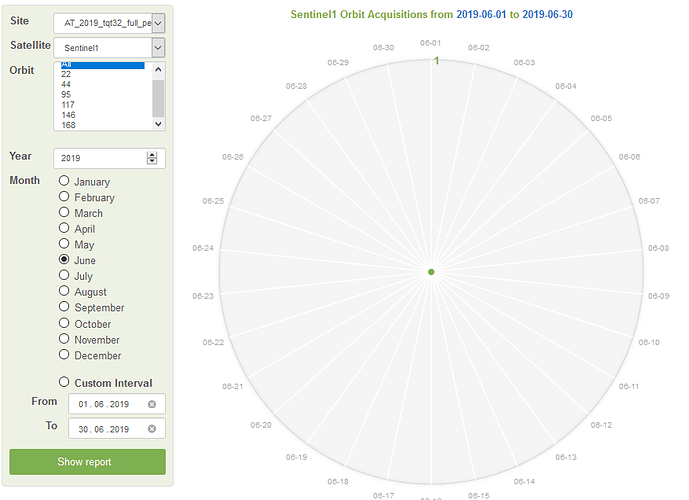Click the From date field

117,404
